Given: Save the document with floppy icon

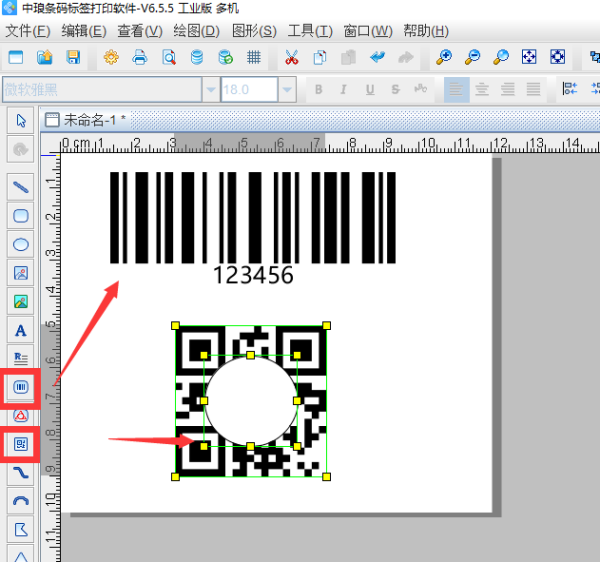Looking at the screenshot, I should [x=73, y=57].
